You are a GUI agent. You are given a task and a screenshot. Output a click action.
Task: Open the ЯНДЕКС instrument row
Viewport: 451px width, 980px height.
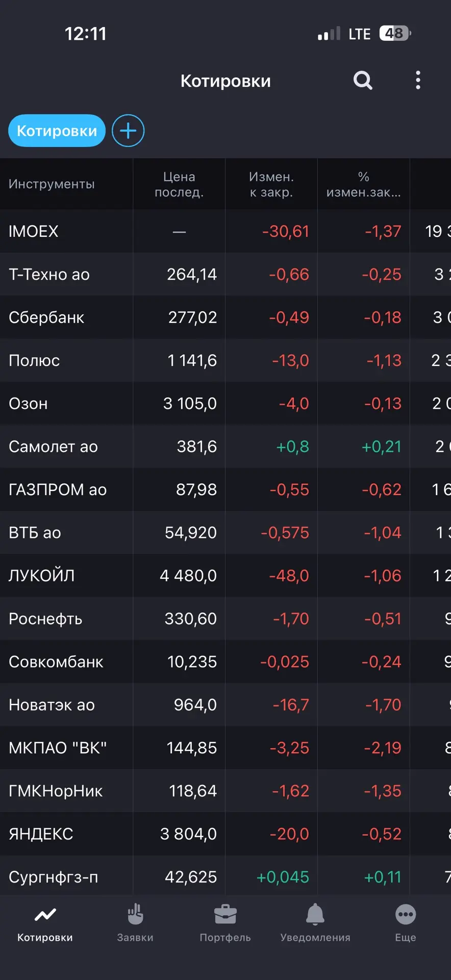225,834
